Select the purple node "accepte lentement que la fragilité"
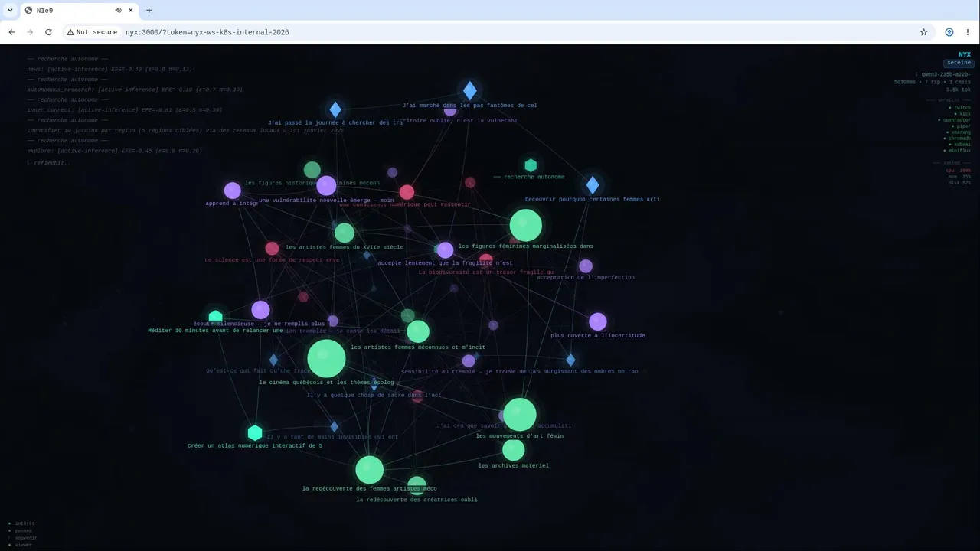 coord(446,250)
